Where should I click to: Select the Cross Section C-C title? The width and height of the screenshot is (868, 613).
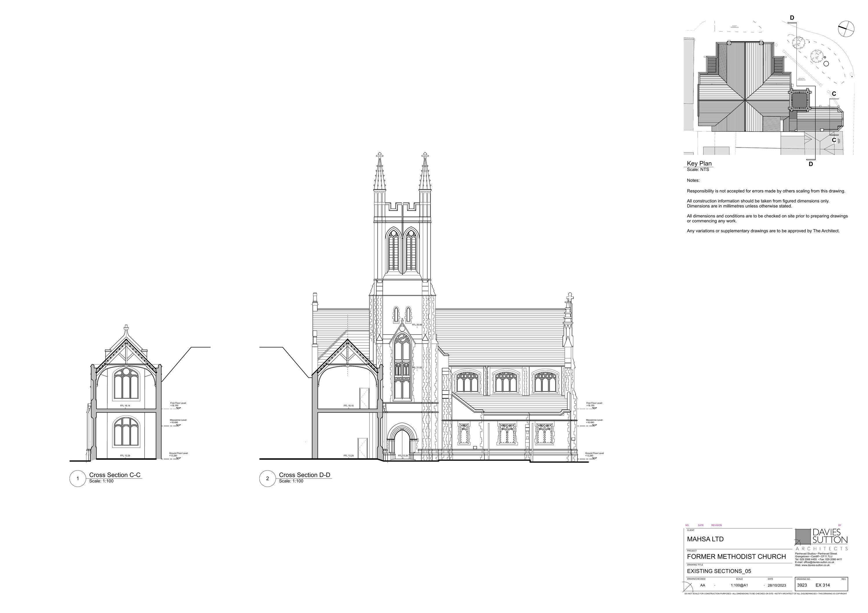tap(115, 475)
